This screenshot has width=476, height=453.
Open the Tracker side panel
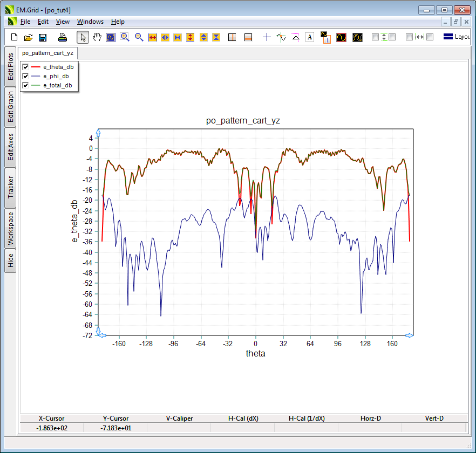coord(11,188)
